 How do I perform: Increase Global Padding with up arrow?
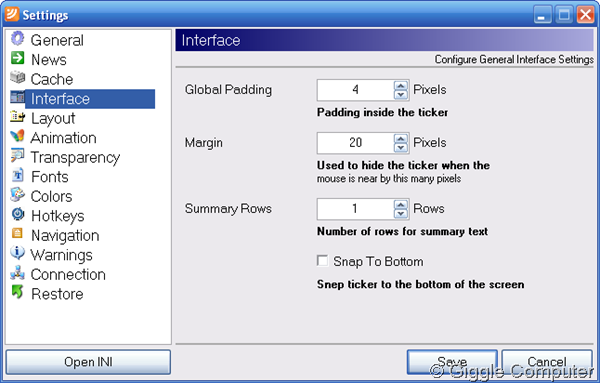401,85
